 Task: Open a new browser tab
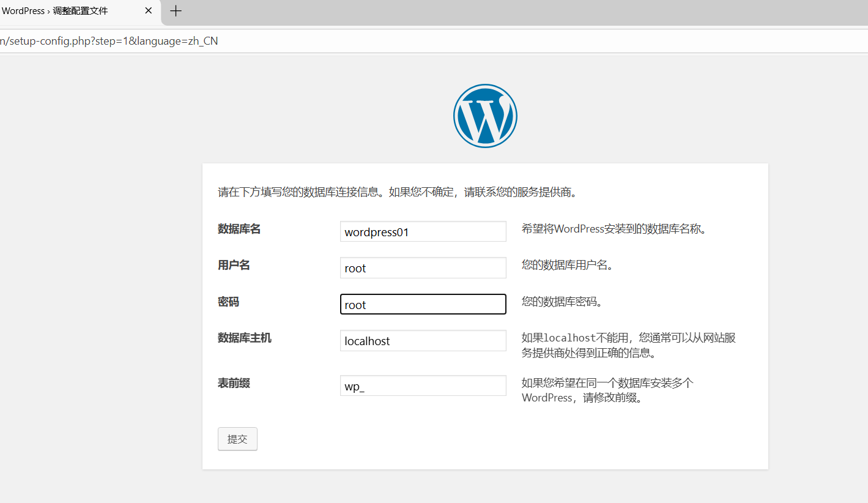pyautogui.click(x=176, y=10)
